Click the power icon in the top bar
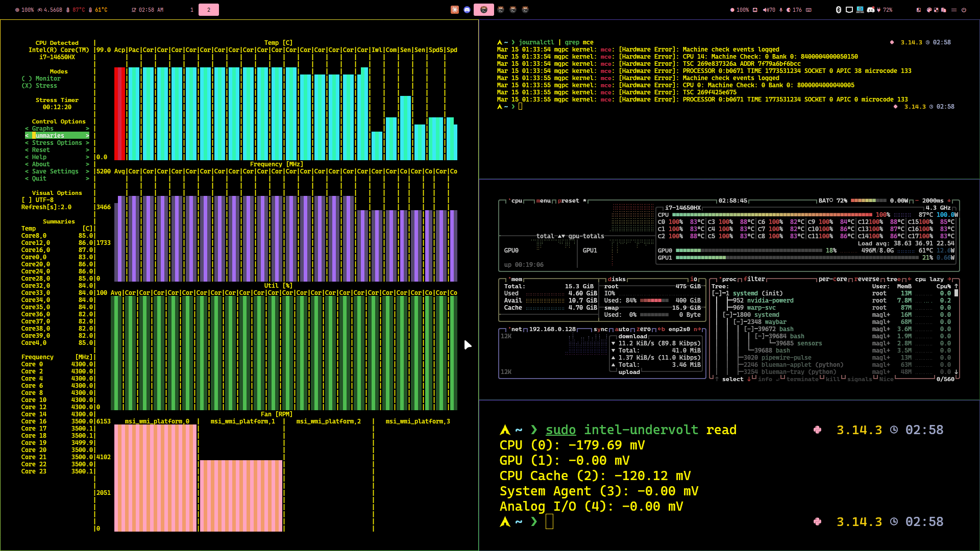 (x=964, y=10)
